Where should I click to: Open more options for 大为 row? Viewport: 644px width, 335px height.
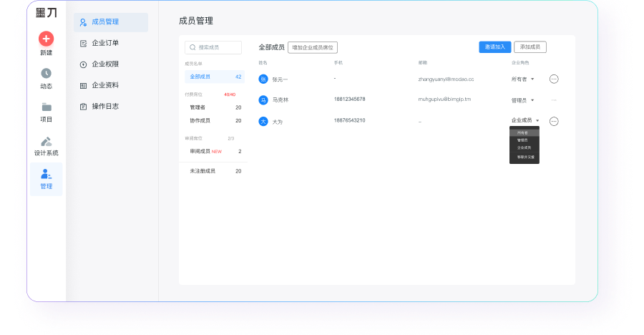554,121
